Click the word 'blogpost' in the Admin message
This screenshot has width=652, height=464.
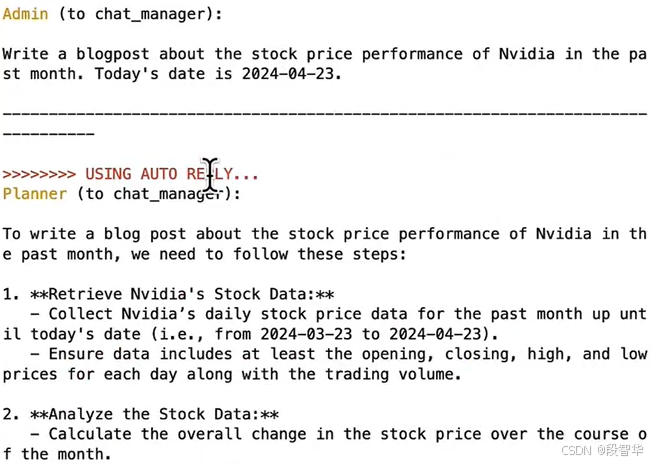[112, 54]
